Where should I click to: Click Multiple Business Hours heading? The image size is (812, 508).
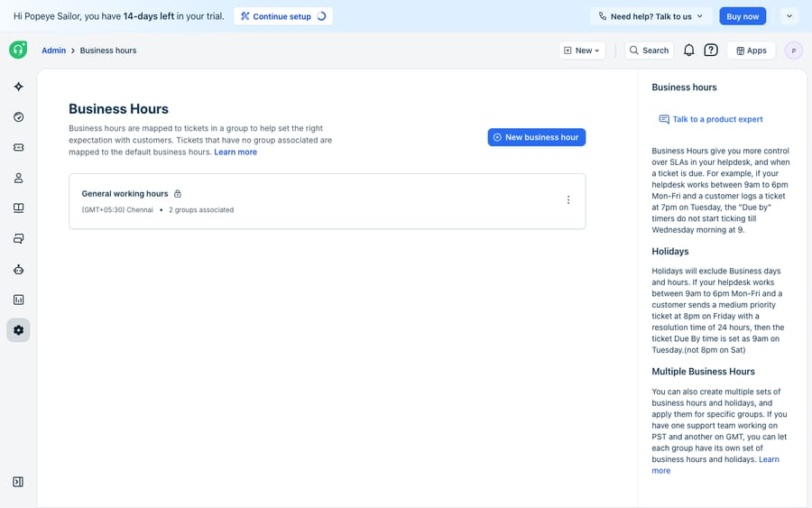pyautogui.click(x=703, y=371)
